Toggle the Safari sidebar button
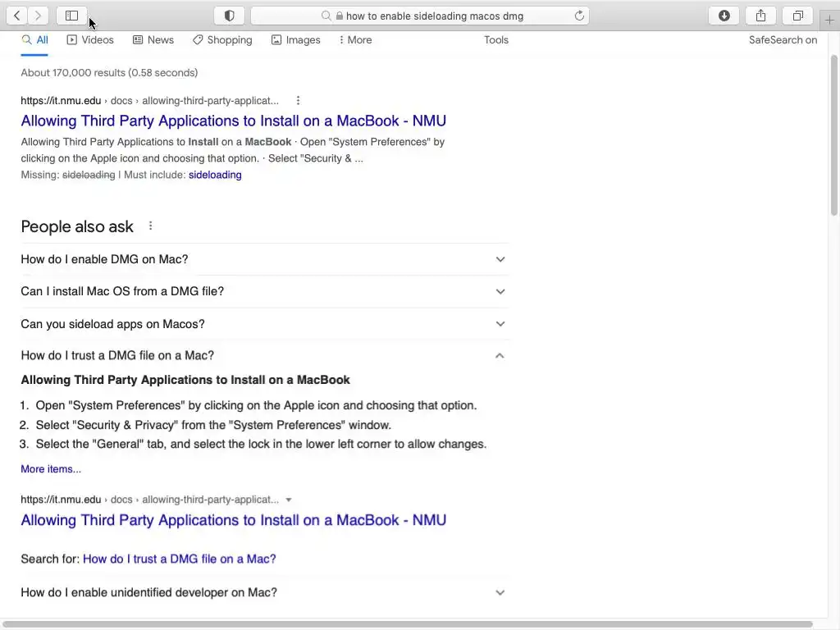840x630 pixels. point(71,16)
